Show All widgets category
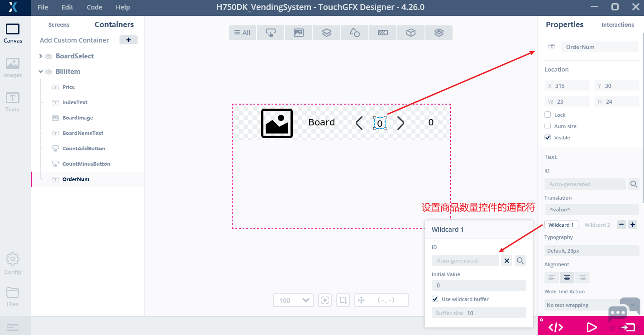 243,33
